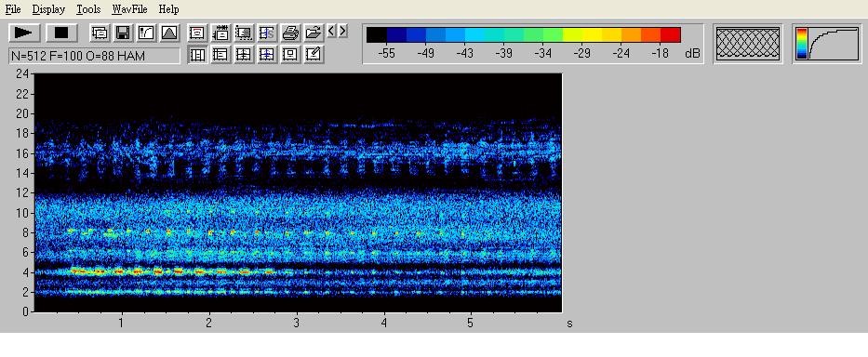Click the left arrow to step back

tap(331, 31)
